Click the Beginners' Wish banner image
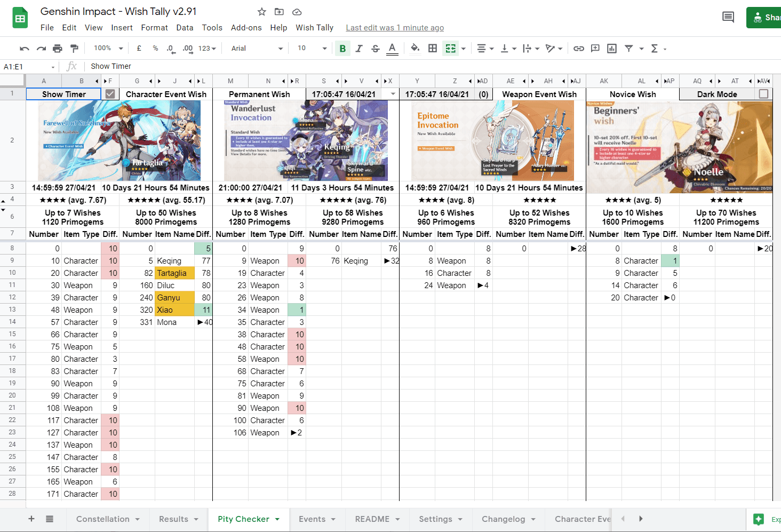This screenshot has width=781, height=532. tap(680, 147)
